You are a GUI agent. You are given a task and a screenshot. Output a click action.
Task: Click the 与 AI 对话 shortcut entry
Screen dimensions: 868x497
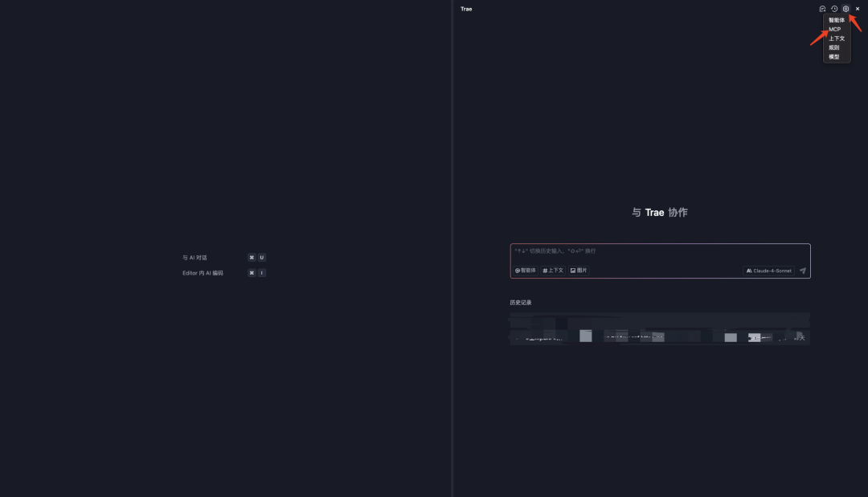click(x=193, y=257)
